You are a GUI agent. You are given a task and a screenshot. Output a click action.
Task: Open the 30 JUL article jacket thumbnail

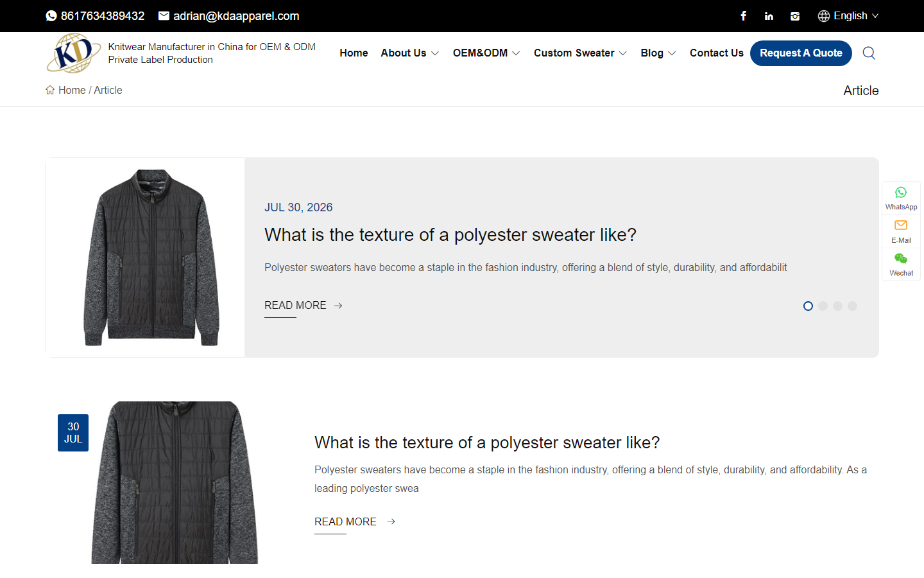(175, 482)
